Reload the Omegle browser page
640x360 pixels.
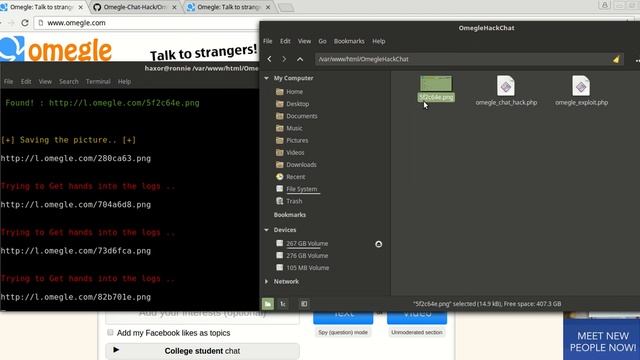25,23
